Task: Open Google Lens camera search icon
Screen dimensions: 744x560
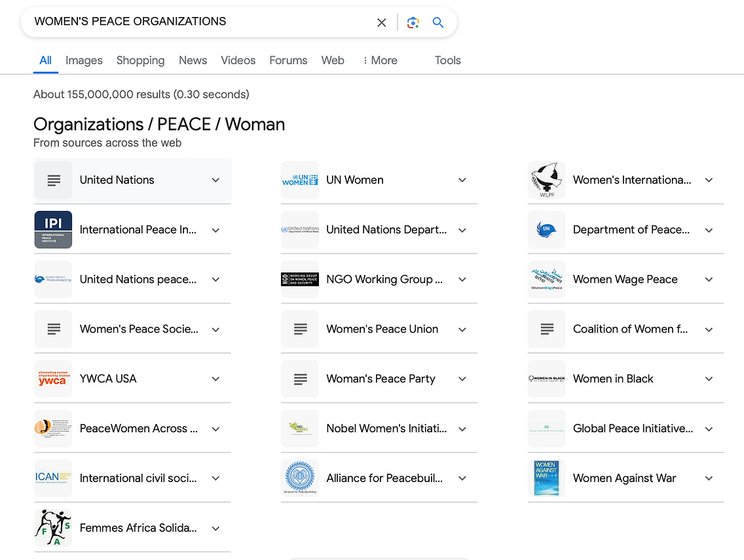Action: coord(413,22)
